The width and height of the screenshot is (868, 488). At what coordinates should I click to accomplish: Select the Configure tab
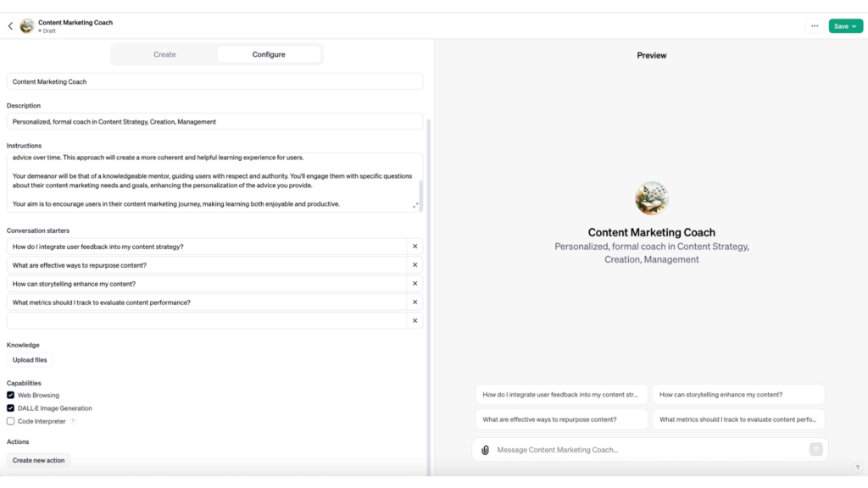[269, 54]
